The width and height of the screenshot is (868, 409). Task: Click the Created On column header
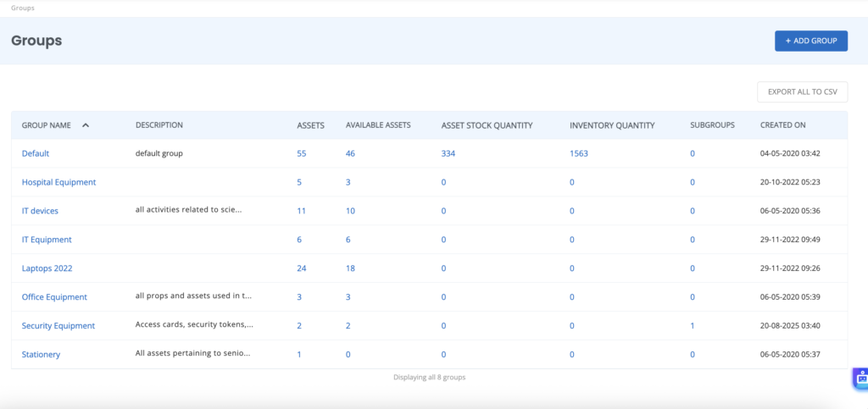coord(782,125)
